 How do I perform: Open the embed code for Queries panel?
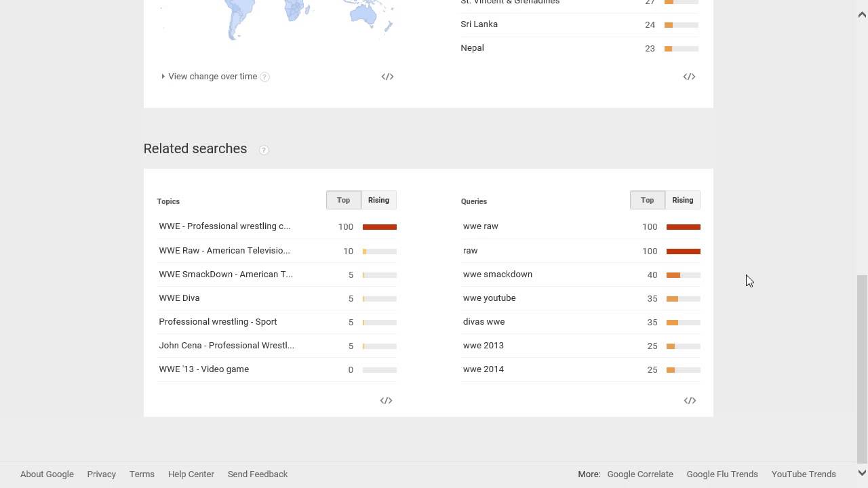(x=690, y=401)
